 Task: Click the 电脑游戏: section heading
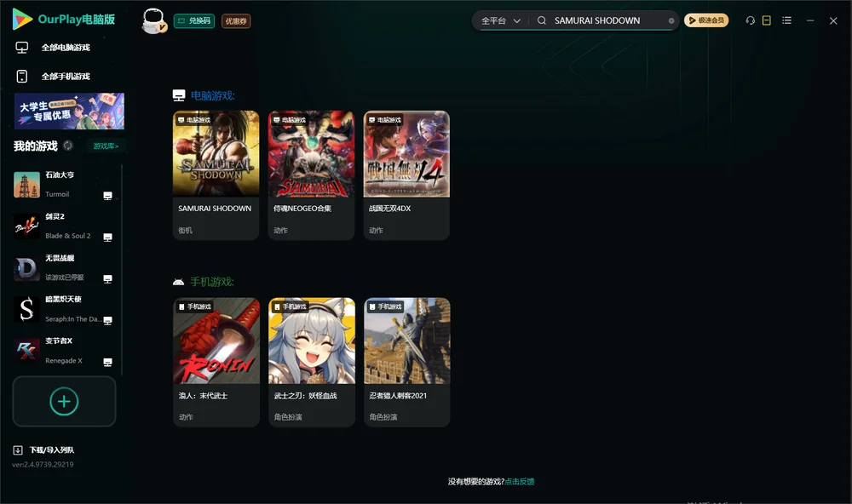pos(212,95)
